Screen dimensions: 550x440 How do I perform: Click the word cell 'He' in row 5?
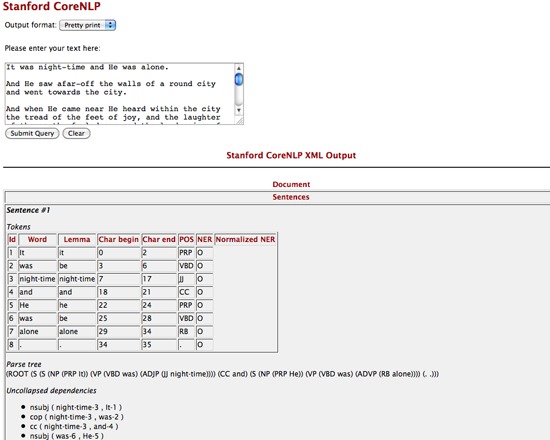coord(37,305)
